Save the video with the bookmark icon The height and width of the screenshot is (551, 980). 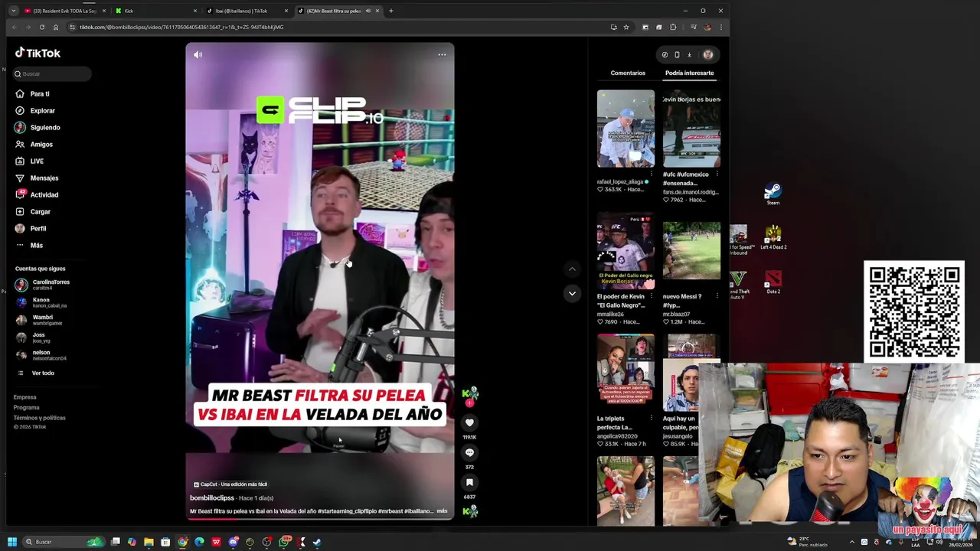pos(469,482)
